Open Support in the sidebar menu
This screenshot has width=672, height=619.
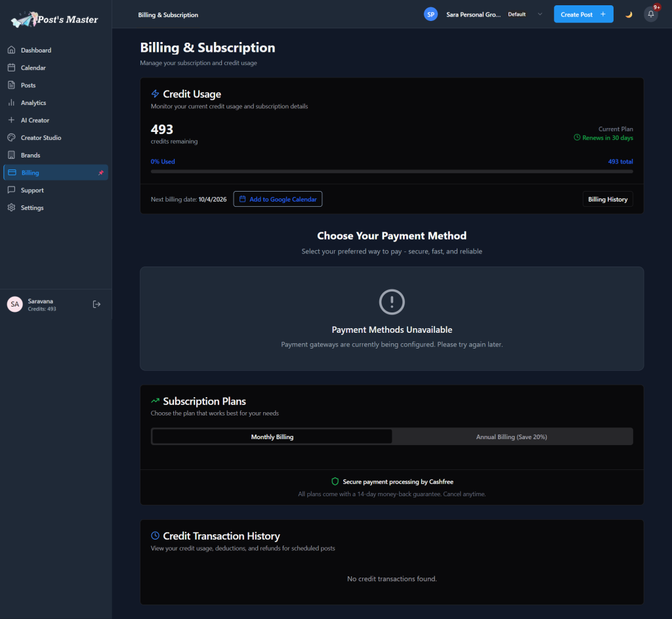(x=32, y=190)
